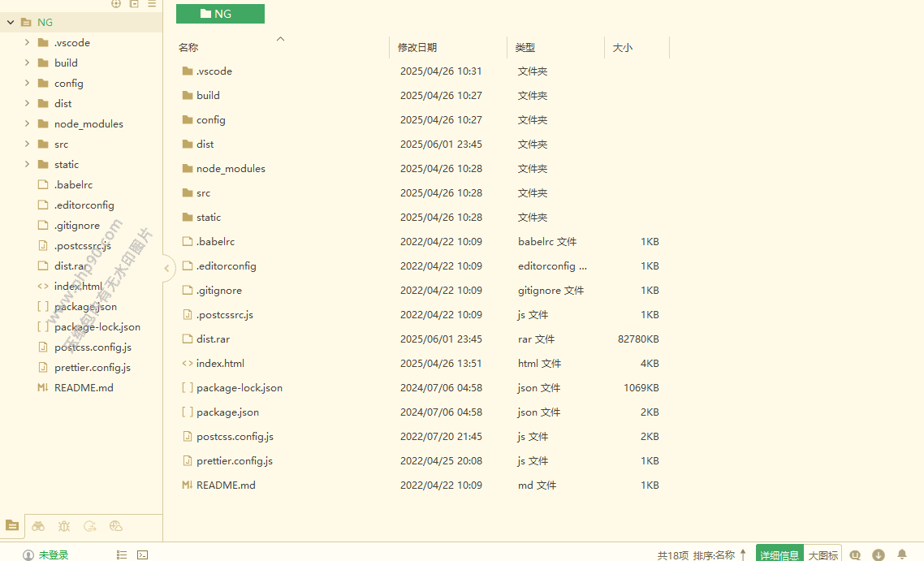924x561 pixels.
Task: Collapse the sidebar with the splitter handle
Action: click(166, 268)
